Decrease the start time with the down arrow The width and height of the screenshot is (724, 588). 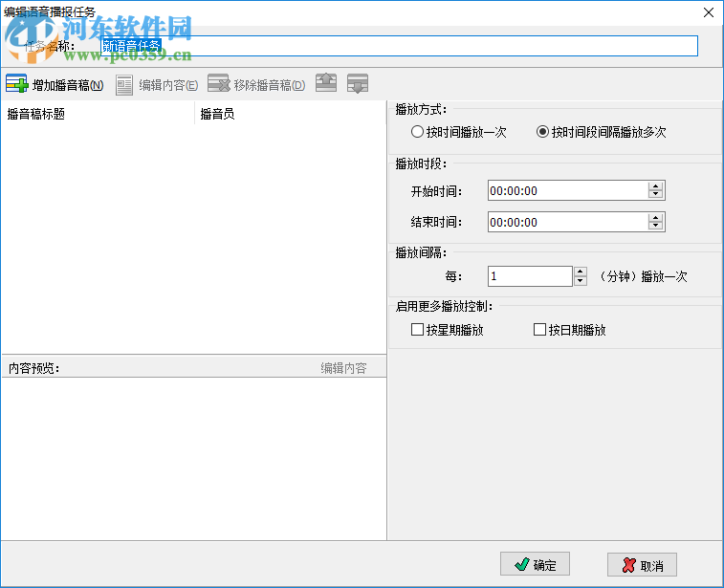[656, 195]
